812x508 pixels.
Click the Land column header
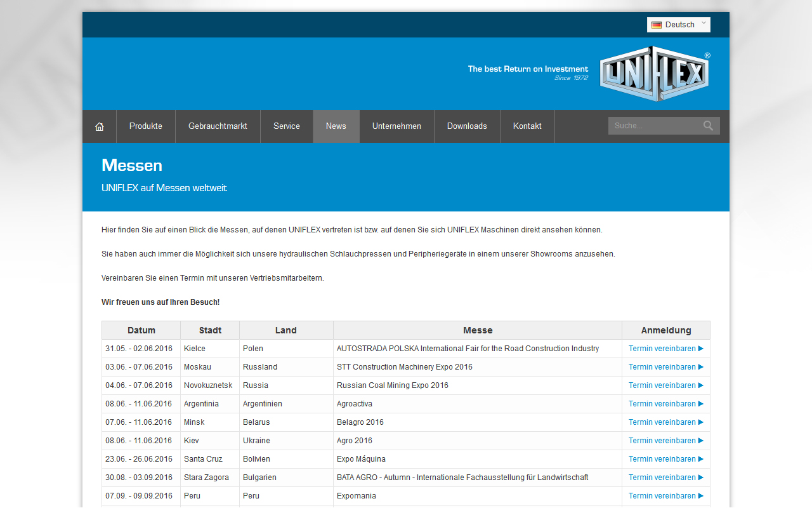coord(286,330)
